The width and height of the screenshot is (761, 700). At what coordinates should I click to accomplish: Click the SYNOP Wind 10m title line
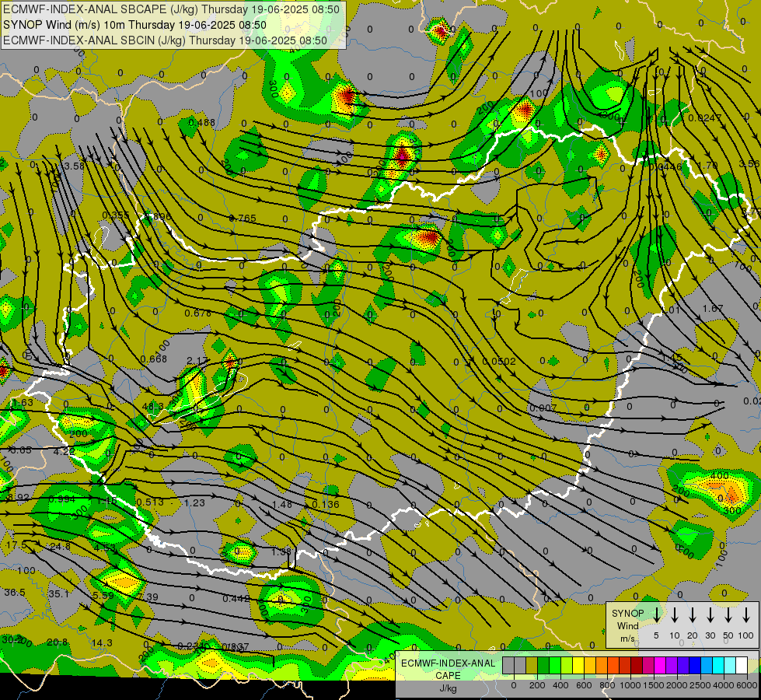coord(134,25)
